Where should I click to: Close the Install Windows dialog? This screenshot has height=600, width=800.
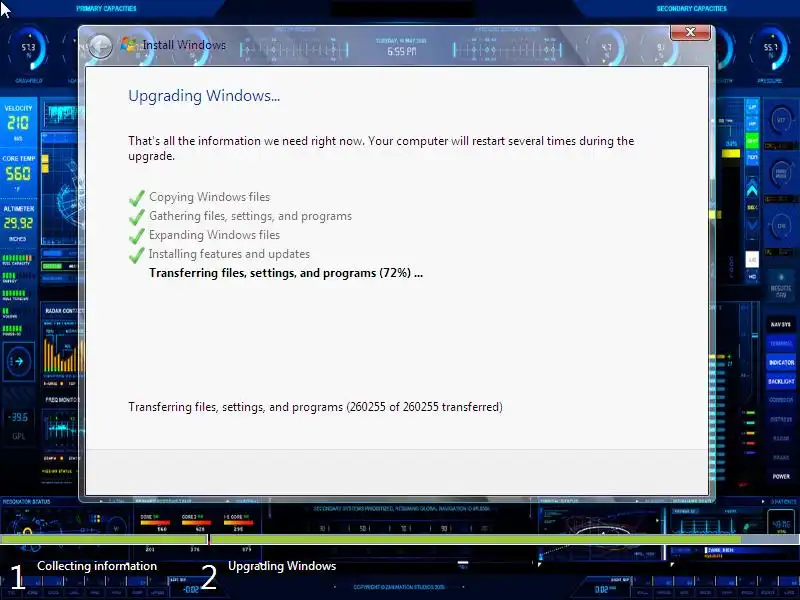(x=690, y=32)
